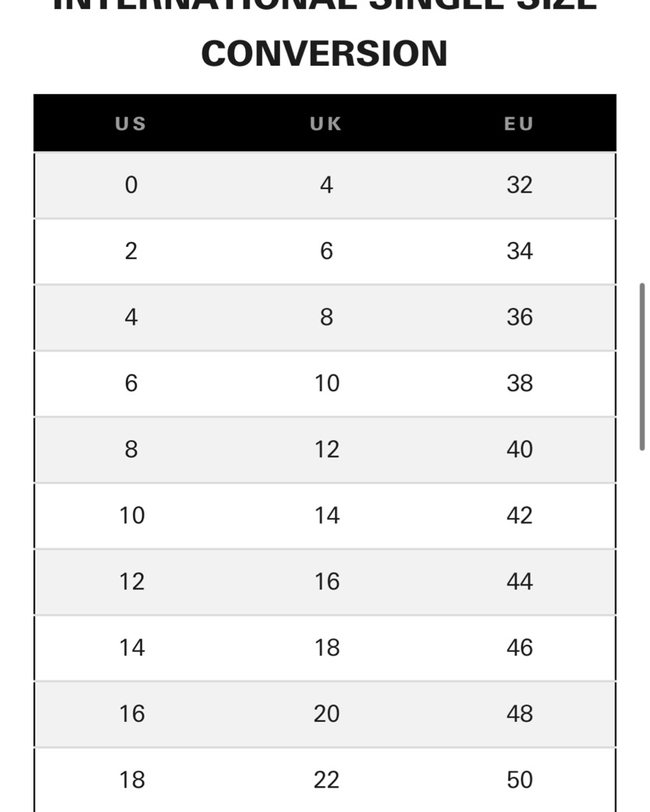Click EU size 42 value
This screenshot has height=812, width=650.
519,516
